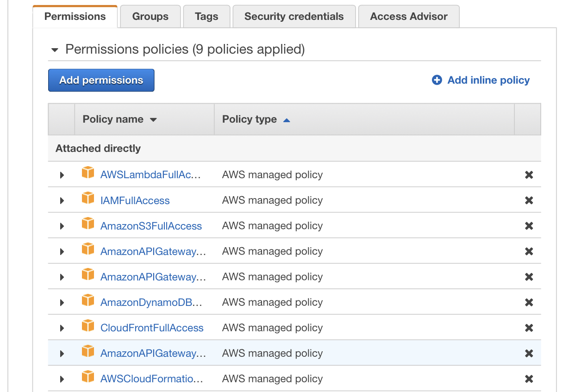Remove the AWSLambdaFullAc… policy with its X
Viewport: 575px width, 392px height.
pos(529,175)
